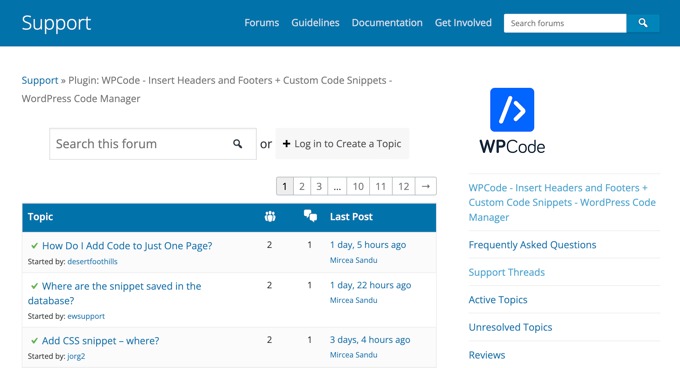Screen dimensions: 680x368
Task: Open Support Threads sidebar link
Action: pos(507,272)
